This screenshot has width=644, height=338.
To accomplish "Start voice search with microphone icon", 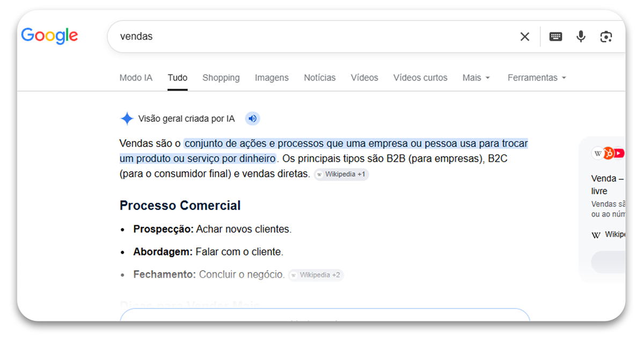I will point(581,36).
